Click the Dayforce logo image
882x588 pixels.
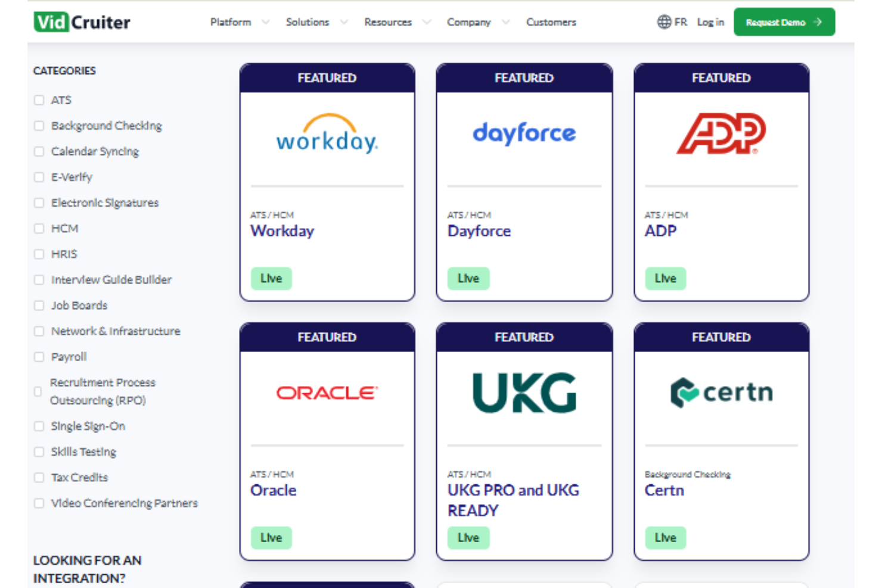[524, 133]
